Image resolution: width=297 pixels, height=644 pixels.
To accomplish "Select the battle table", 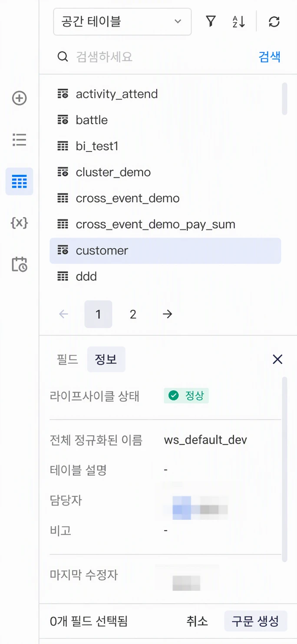I will 165,120.
